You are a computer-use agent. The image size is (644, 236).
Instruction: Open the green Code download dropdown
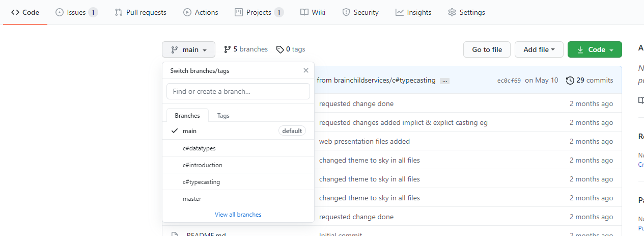pos(595,49)
